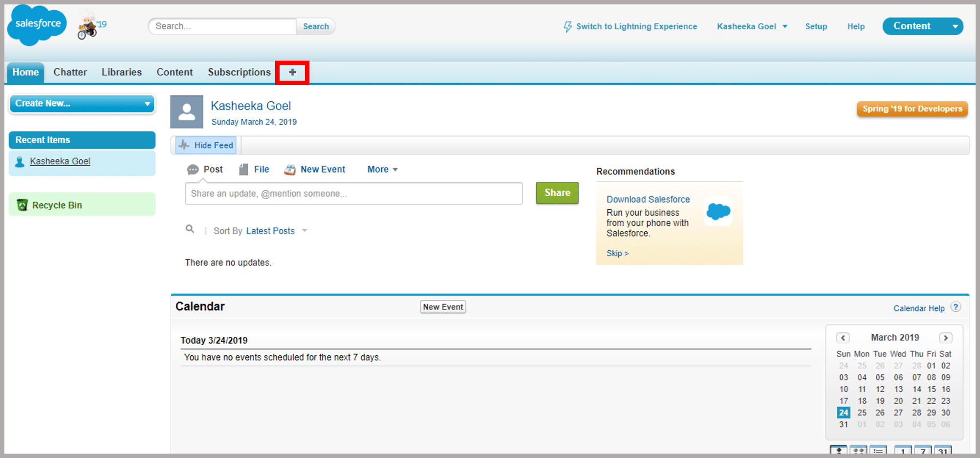Screen dimensions: 980x458
Task: Select day 31 in mini calendar
Action: 844,424
